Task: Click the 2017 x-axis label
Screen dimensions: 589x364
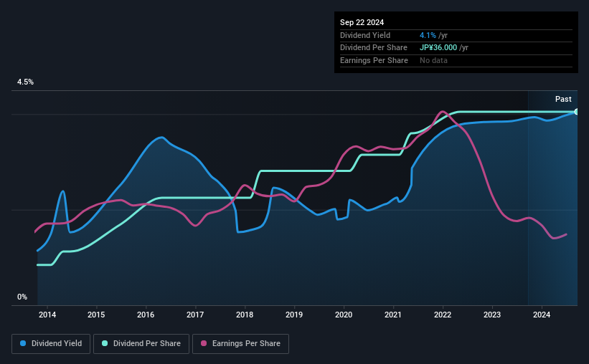Action: tap(195, 315)
